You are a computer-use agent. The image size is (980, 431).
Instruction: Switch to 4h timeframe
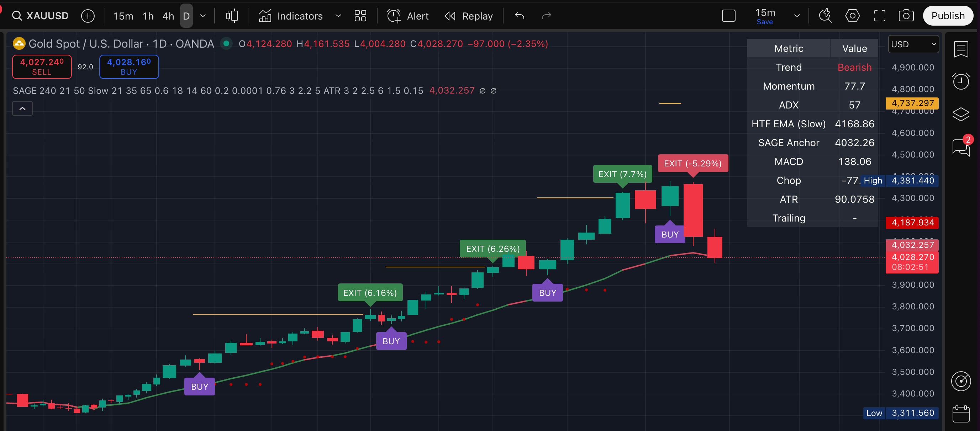click(x=168, y=16)
